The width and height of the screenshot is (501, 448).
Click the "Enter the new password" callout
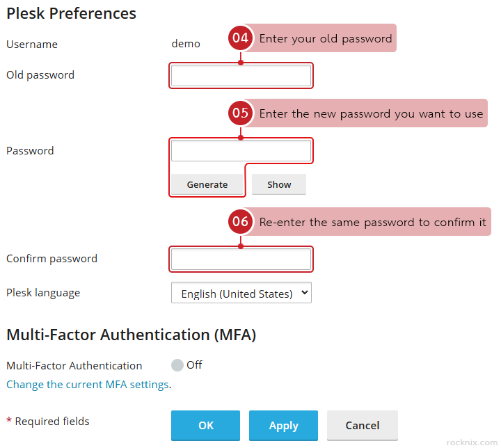click(x=371, y=113)
